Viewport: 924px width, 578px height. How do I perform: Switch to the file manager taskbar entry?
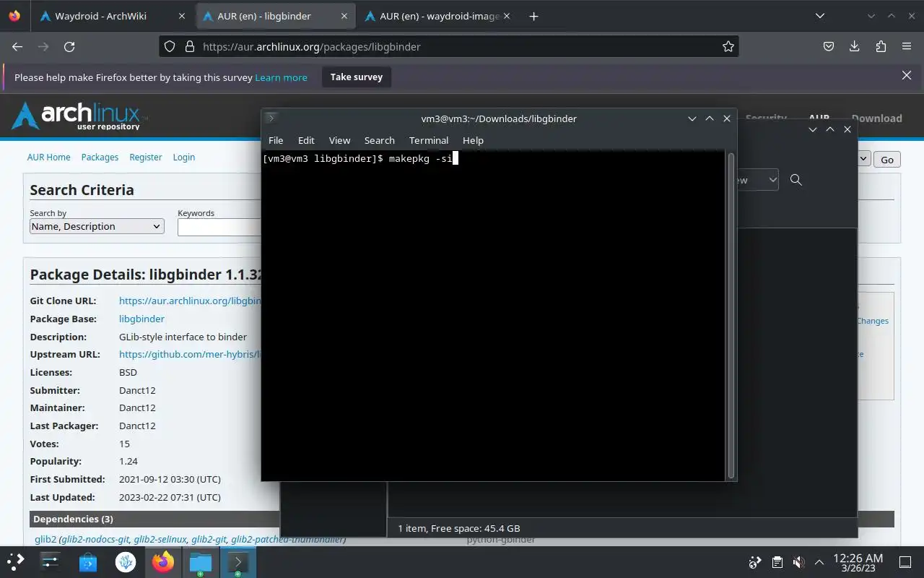pyautogui.click(x=201, y=561)
